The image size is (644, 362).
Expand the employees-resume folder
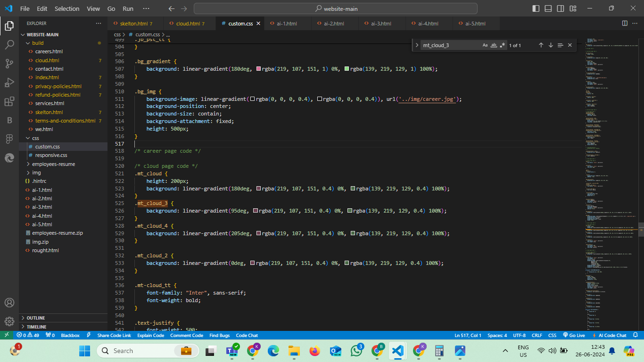[x=53, y=164]
